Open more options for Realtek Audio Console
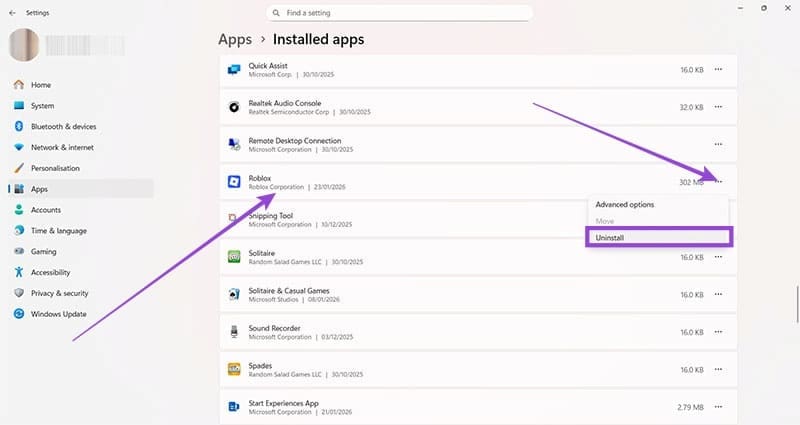The width and height of the screenshot is (800, 425). click(x=718, y=107)
